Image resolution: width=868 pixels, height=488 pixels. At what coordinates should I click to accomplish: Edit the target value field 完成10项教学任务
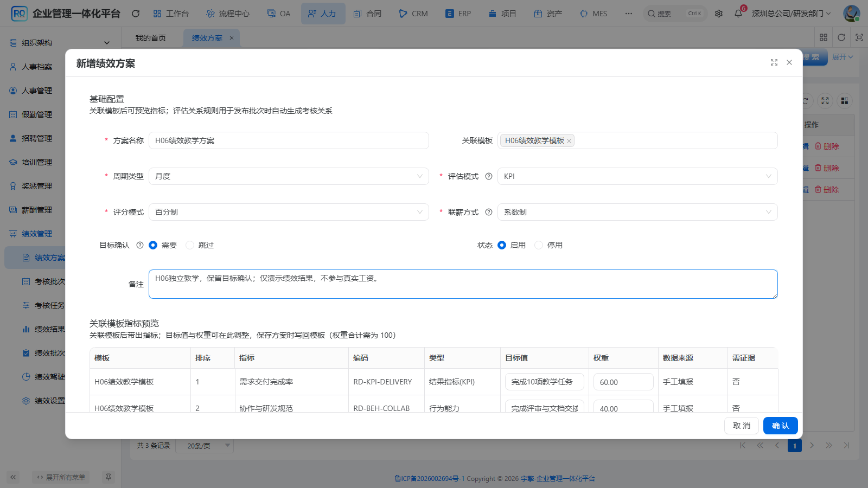(x=545, y=382)
